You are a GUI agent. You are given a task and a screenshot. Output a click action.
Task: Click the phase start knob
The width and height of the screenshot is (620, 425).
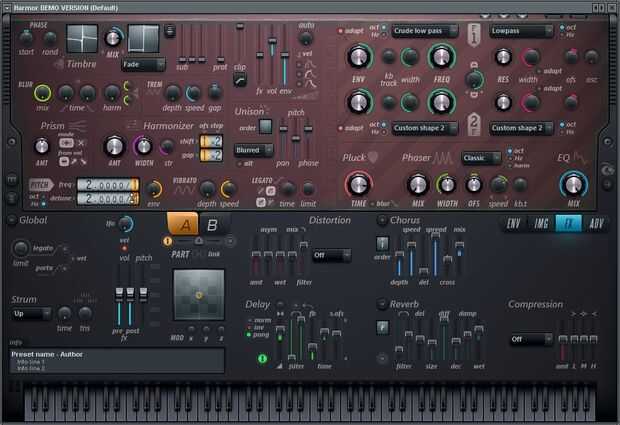click(26, 38)
